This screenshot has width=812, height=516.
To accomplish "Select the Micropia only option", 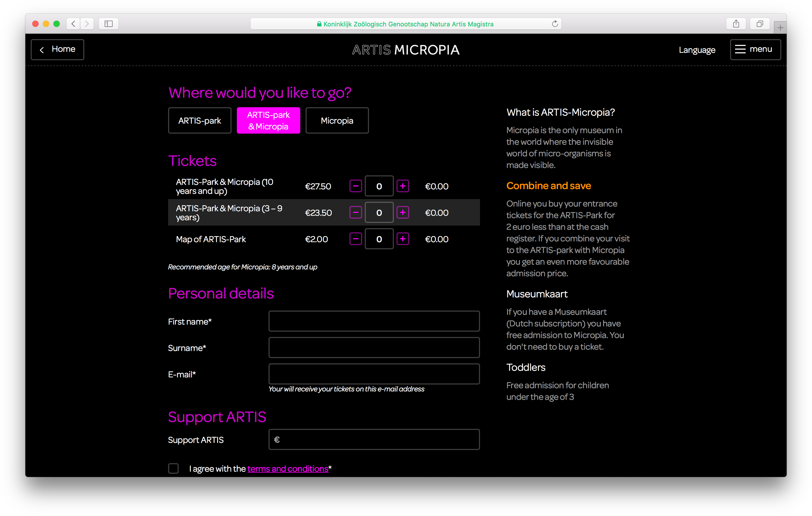I will pyautogui.click(x=337, y=121).
